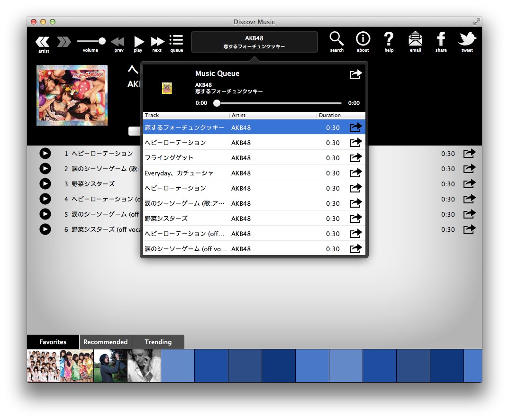Share album track 5 using arrow icon
The width and height of the screenshot is (509, 420).
[x=469, y=214]
